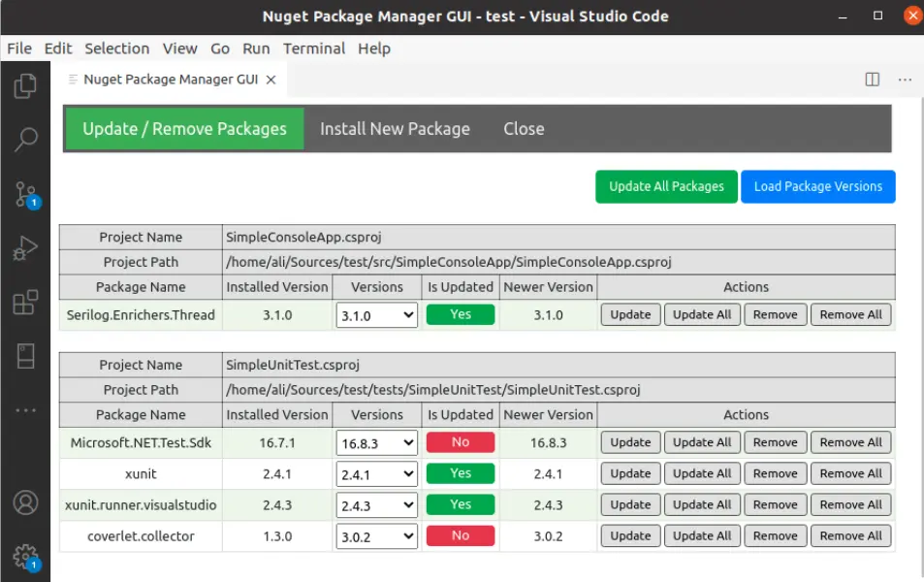Viewport: 924px width, 582px height.
Task: Open the Search view
Action: click(26, 140)
